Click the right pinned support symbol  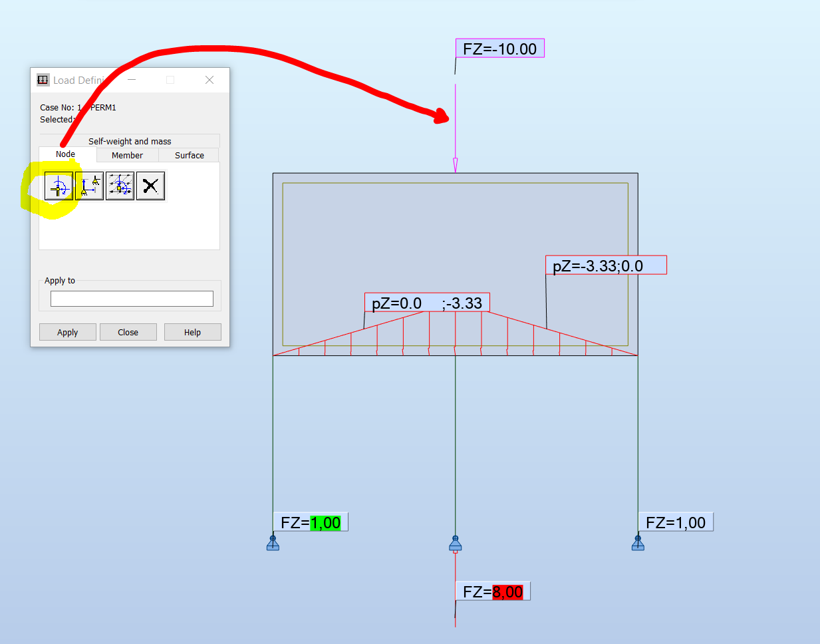[636, 542]
